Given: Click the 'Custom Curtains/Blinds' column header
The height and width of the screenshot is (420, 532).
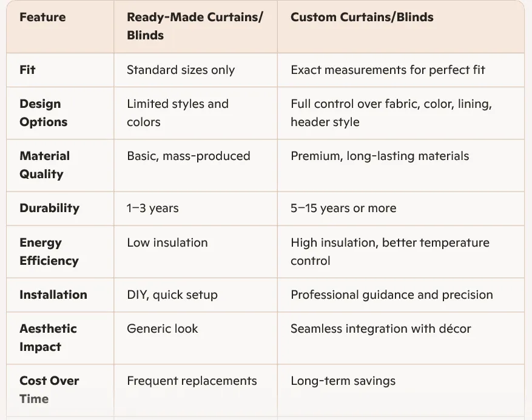Looking at the screenshot, I should (362, 17).
